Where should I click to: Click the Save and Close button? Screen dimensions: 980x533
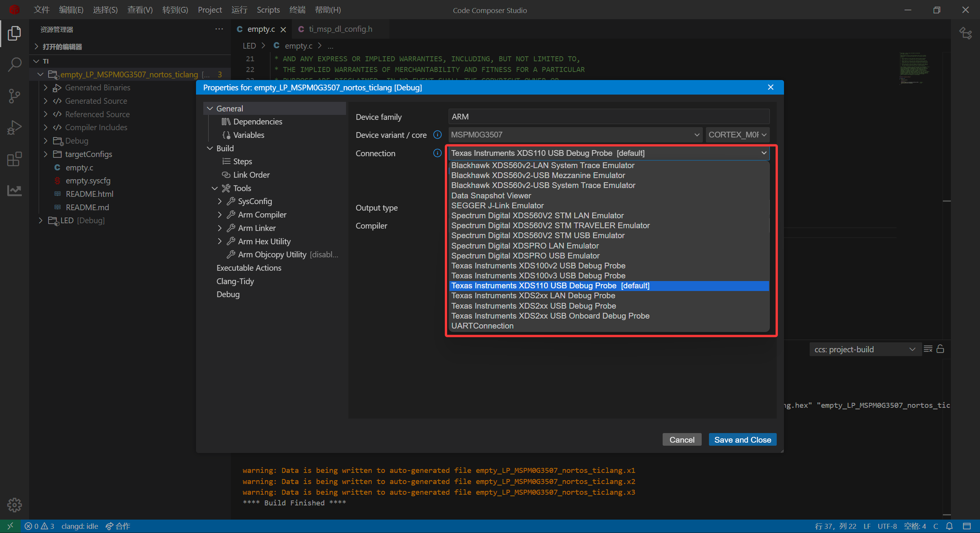point(742,440)
